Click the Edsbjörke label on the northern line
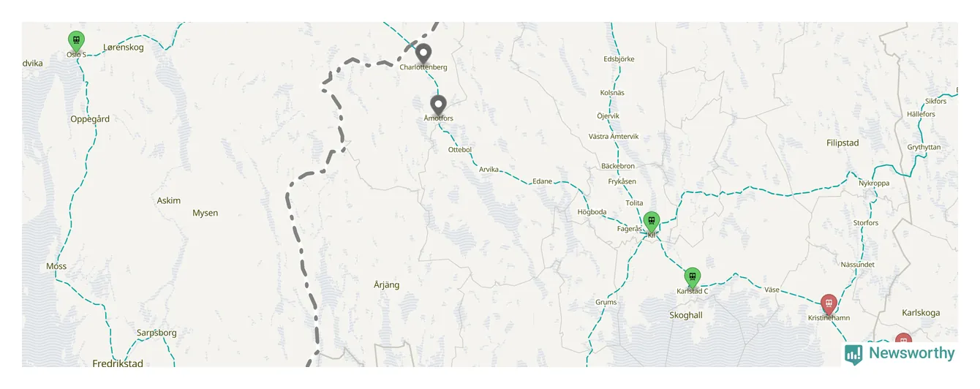The image size is (980, 389). 619,59
